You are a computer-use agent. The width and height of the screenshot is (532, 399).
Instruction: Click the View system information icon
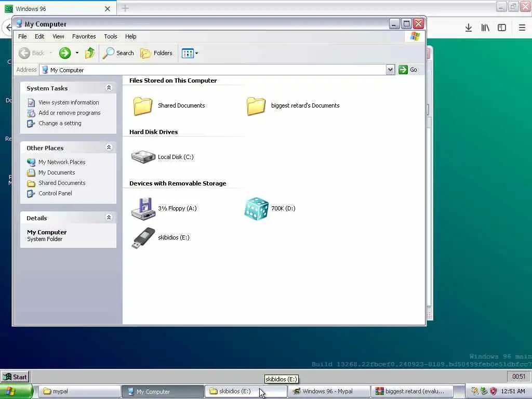31,102
